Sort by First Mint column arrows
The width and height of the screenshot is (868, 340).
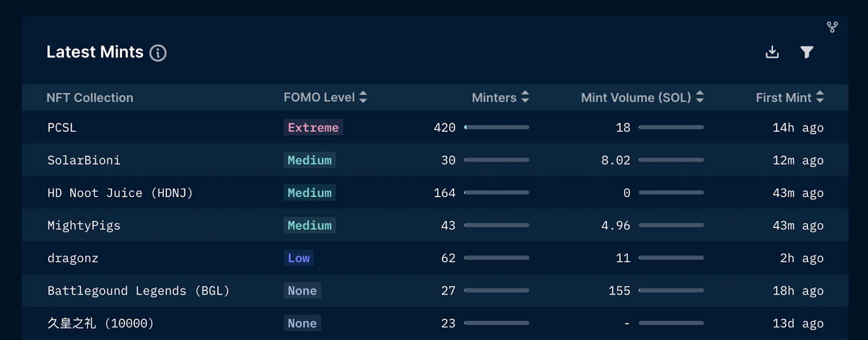[x=820, y=97]
